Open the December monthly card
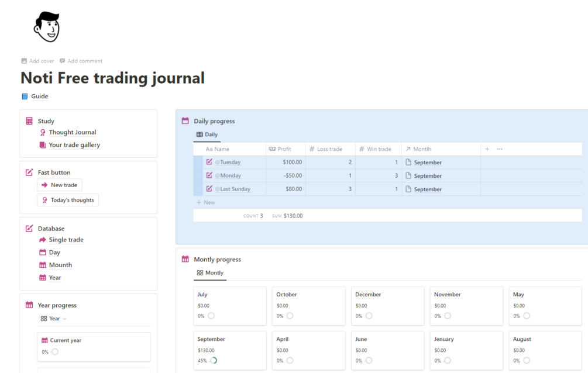 pyautogui.click(x=388, y=306)
